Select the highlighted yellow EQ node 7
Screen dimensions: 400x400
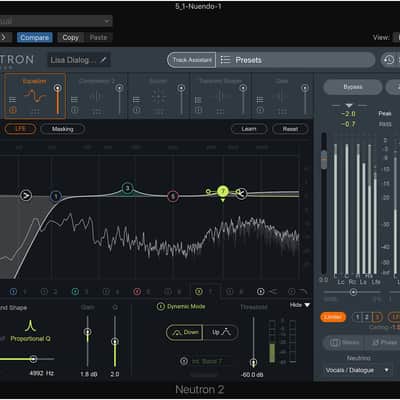pyautogui.click(x=223, y=191)
